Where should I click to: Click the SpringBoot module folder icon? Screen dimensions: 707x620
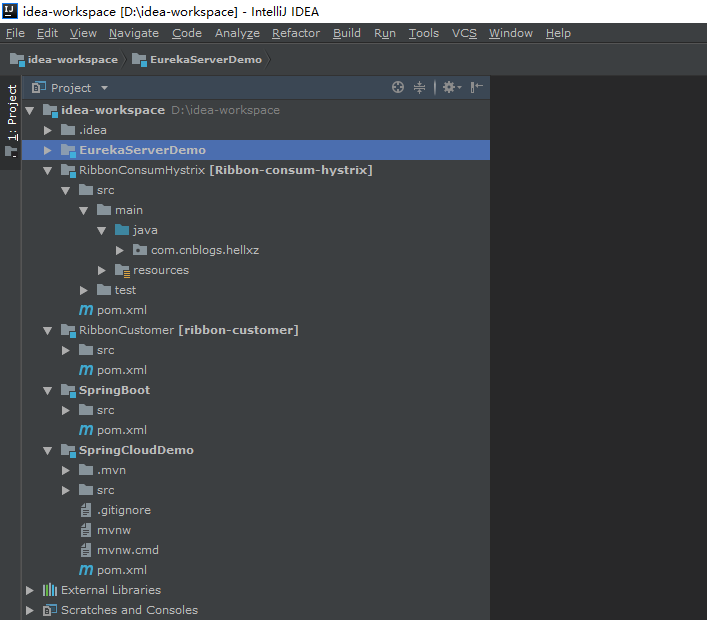(x=68, y=391)
